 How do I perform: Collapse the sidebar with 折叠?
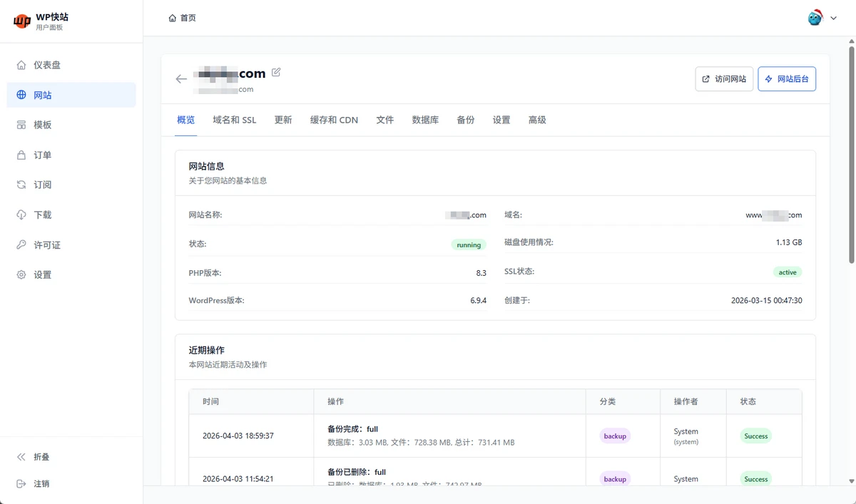pos(41,457)
